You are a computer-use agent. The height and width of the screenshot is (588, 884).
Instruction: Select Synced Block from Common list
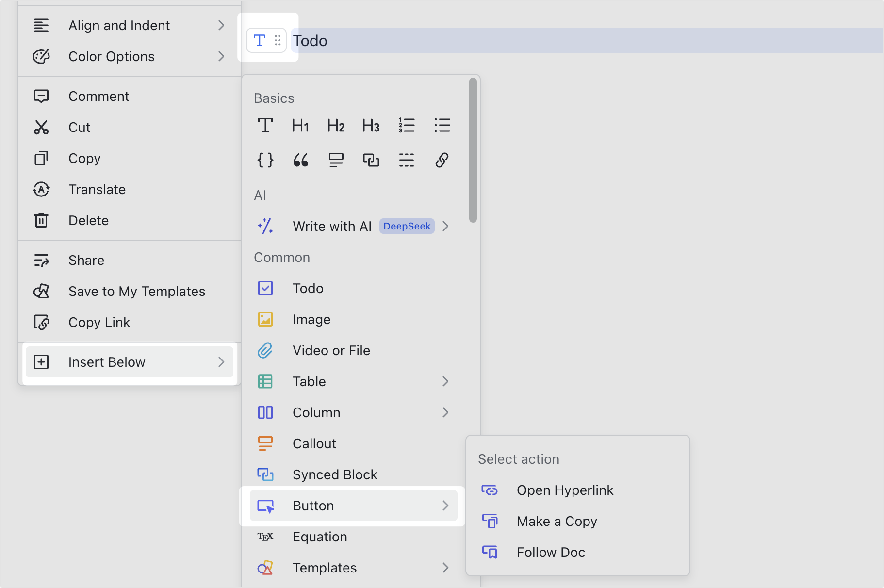(x=354, y=474)
